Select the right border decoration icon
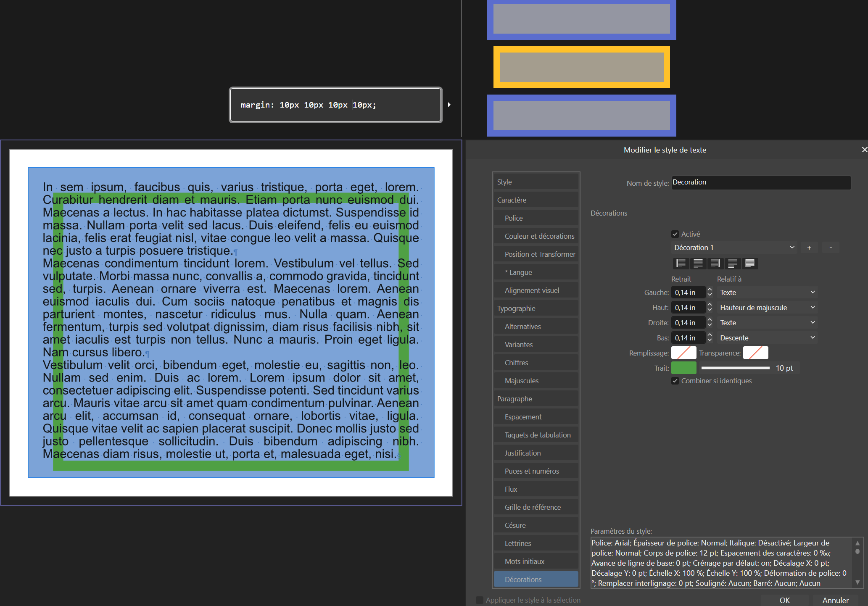The width and height of the screenshot is (868, 606). pos(715,263)
